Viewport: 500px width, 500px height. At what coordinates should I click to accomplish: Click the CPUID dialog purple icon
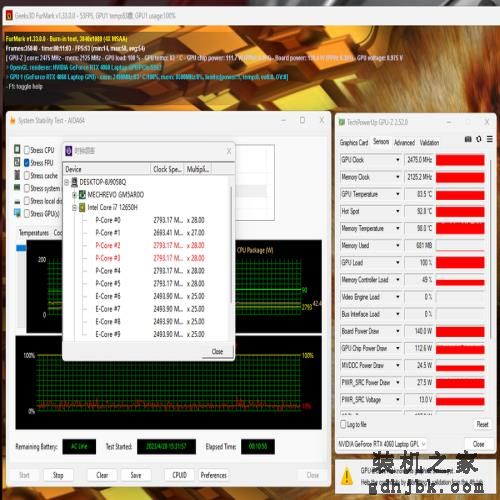tap(69, 151)
